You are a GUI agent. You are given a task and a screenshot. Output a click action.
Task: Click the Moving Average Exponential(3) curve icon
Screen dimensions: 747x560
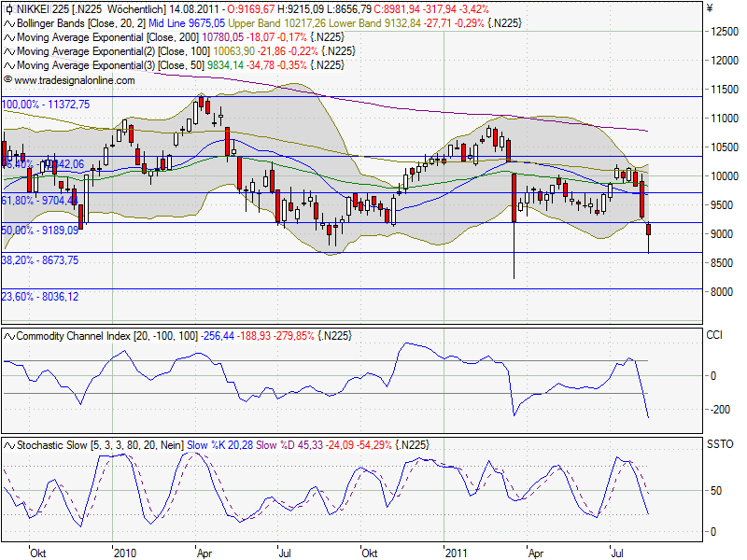[x=8, y=65]
